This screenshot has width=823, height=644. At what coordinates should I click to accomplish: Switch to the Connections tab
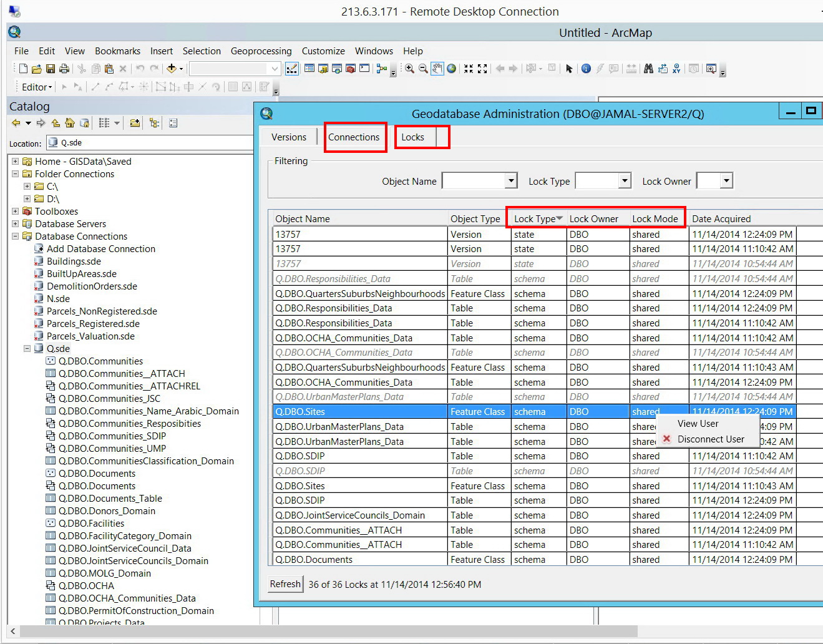coord(354,137)
